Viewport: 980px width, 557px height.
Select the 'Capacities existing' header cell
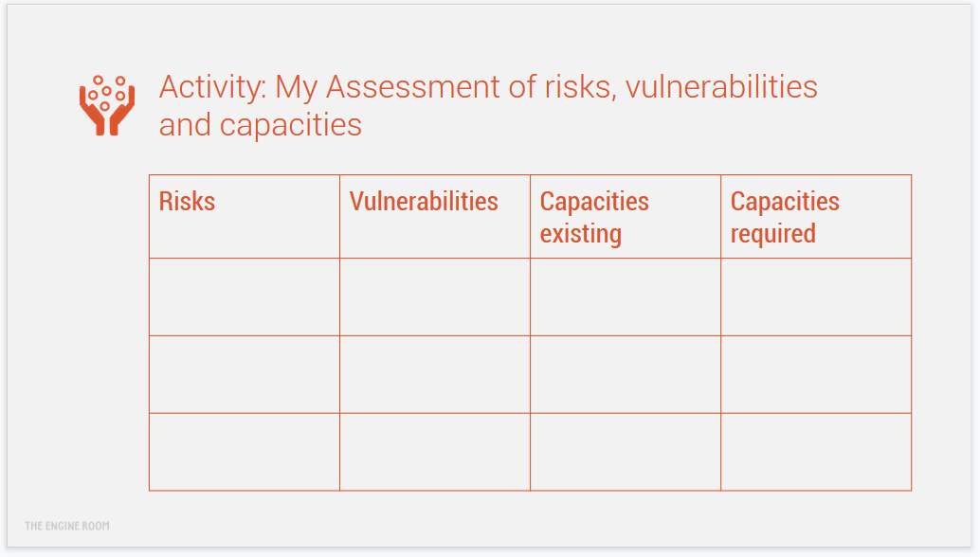(x=594, y=217)
